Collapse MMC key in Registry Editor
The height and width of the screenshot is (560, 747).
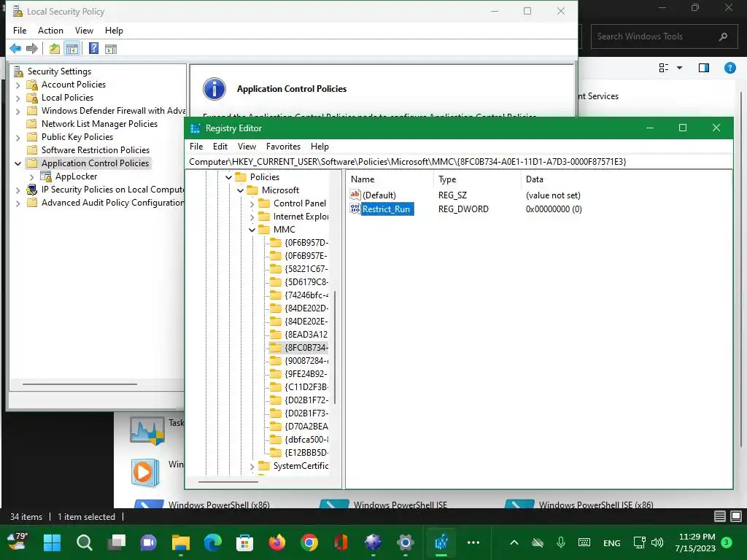252,230
